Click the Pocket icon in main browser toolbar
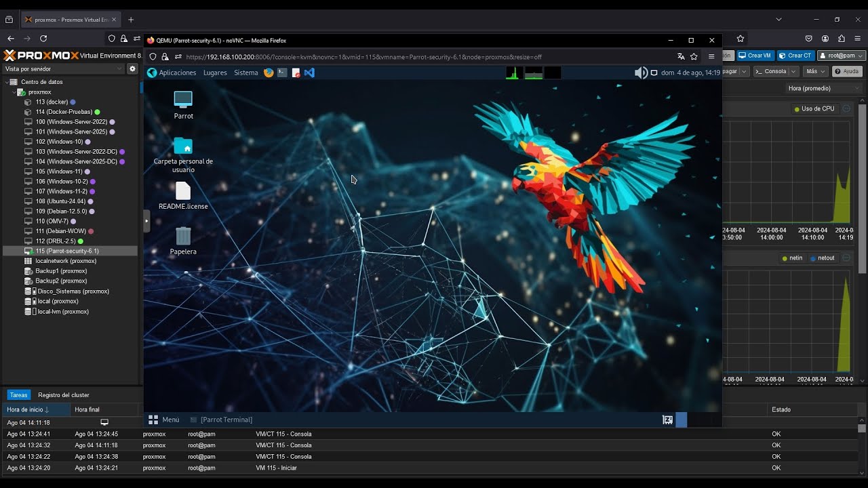868x488 pixels. coord(809,39)
